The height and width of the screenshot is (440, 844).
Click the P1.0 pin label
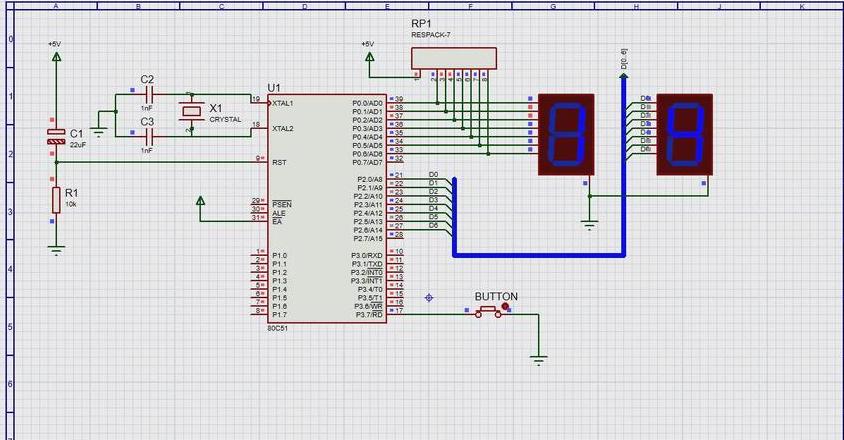tap(279, 255)
